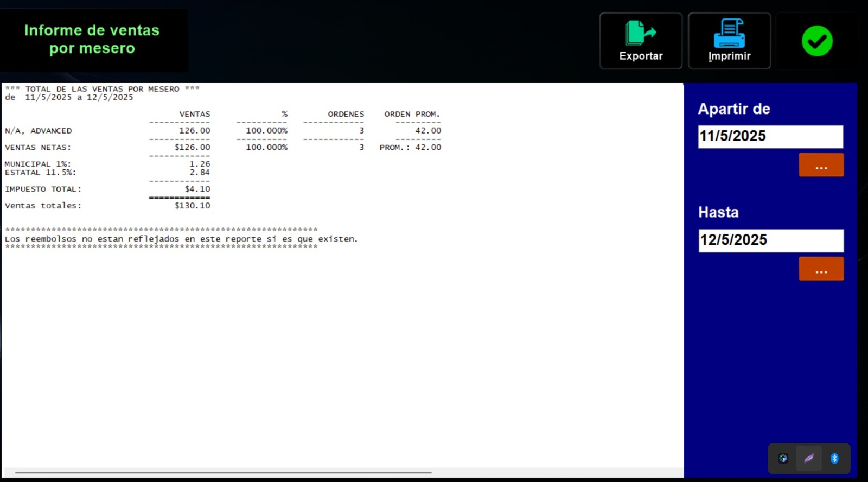Viewport: 868px width, 482px height.
Task: Open date picker for Hasta
Action: (x=821, y=269)
